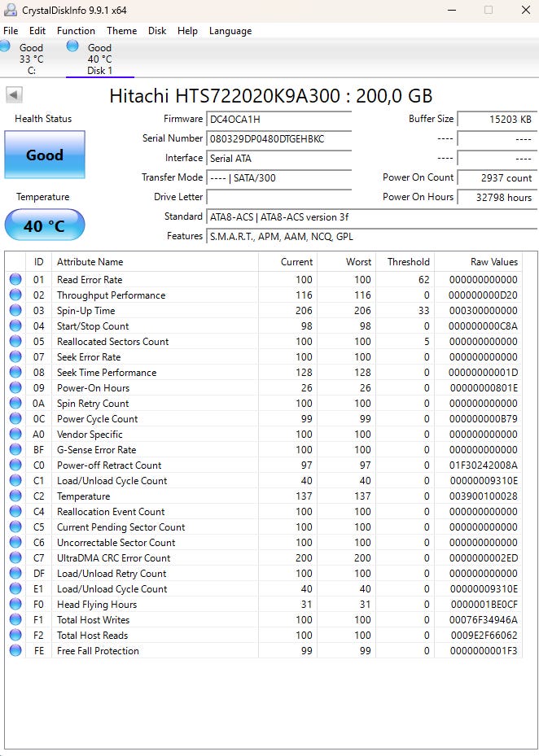
Task: Select Load/Unload Retry Count row text
Action: click(x=112, y=573)
